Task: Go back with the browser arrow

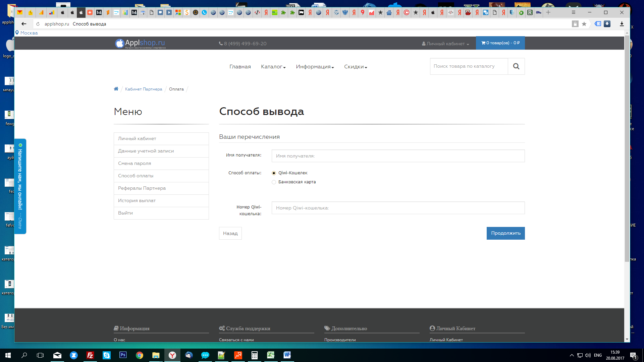Action: click(24, 24)
